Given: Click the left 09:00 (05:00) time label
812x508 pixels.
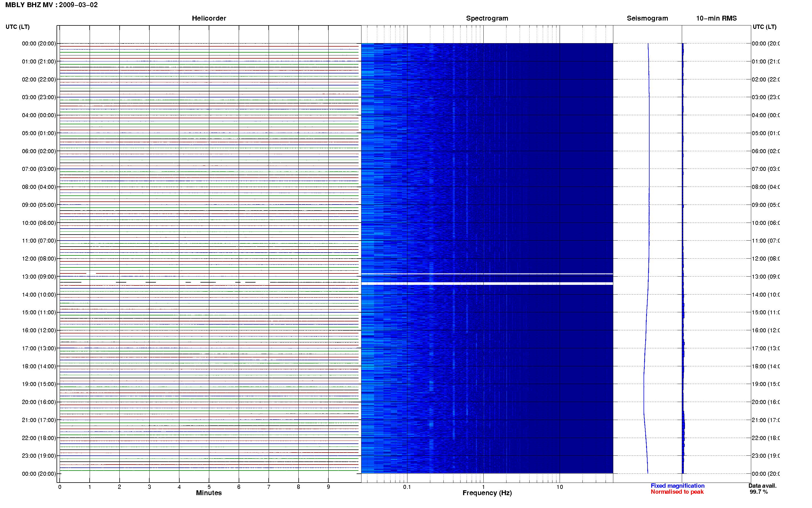Looking at the screenshot, I should coord(39,205).
